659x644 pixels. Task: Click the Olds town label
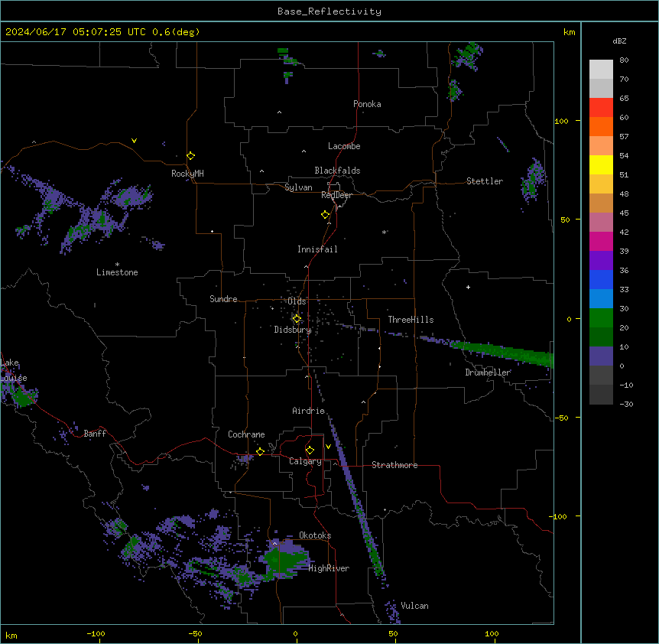(297, 301)
